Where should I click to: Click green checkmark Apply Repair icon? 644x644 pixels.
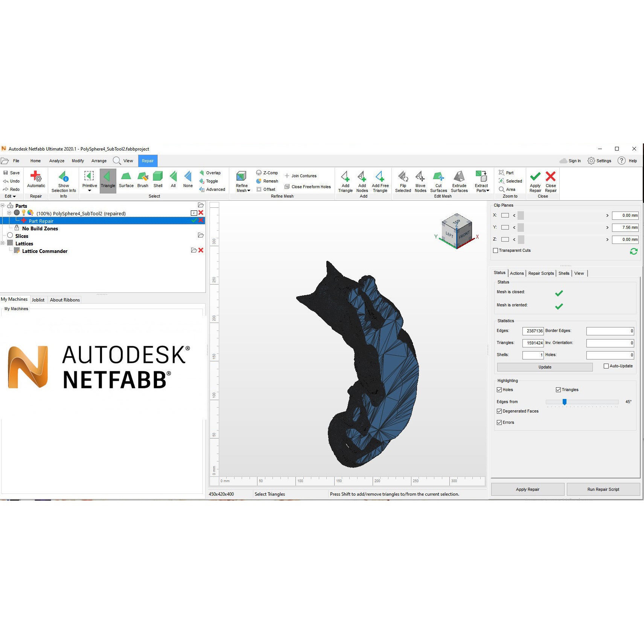[x=535, y=176]
